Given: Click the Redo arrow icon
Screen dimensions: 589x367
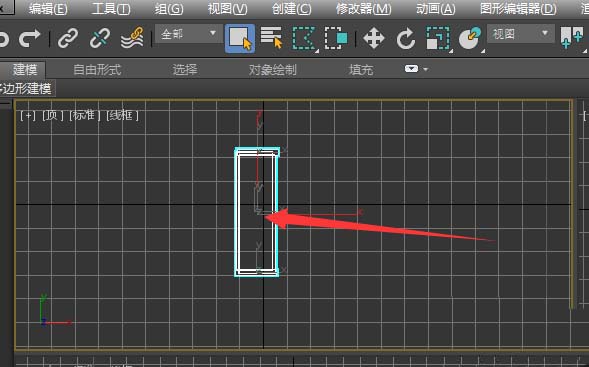Looking at the screenshot, I should 29,38.
